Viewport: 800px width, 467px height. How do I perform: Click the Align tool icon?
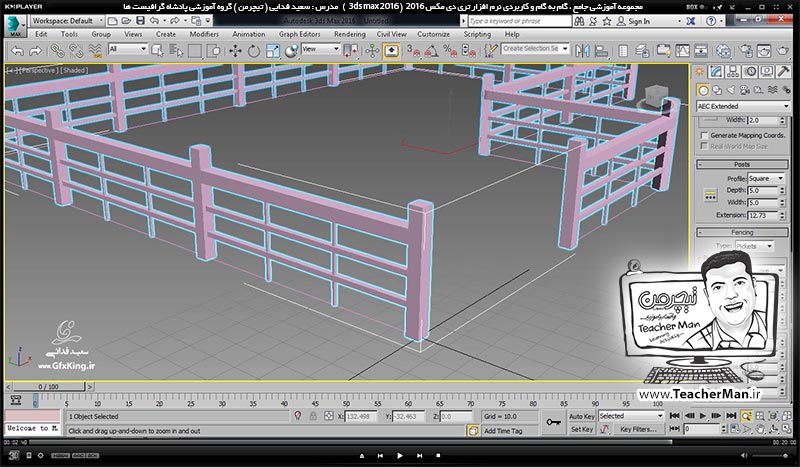602,51
